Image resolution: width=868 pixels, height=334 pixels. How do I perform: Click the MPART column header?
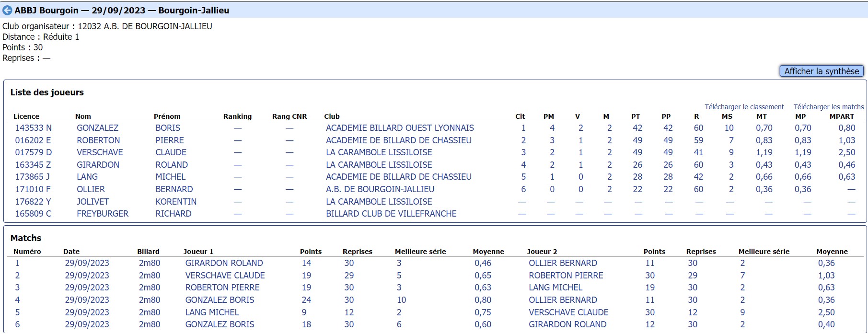click(x=842, y=116)
